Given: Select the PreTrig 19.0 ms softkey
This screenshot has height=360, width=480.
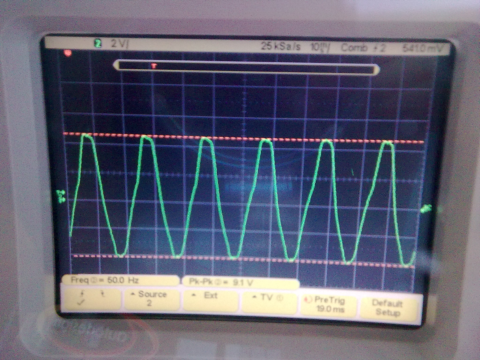Looking at the screenshot, I should click(x=328, y=304).
